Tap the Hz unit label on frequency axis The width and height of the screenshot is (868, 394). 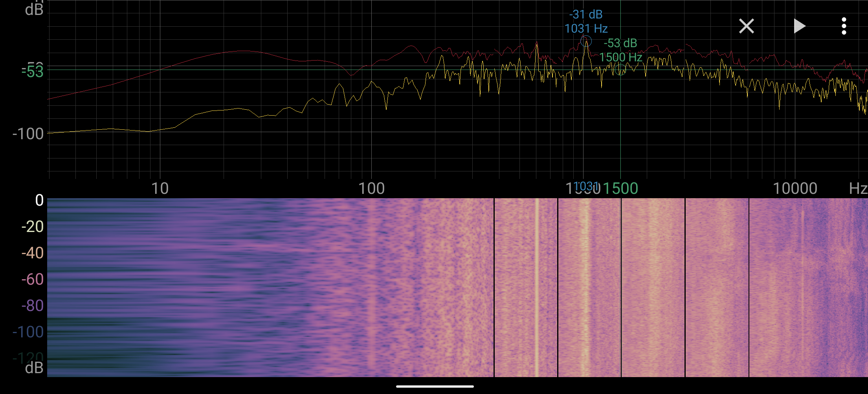pos(858,189)
